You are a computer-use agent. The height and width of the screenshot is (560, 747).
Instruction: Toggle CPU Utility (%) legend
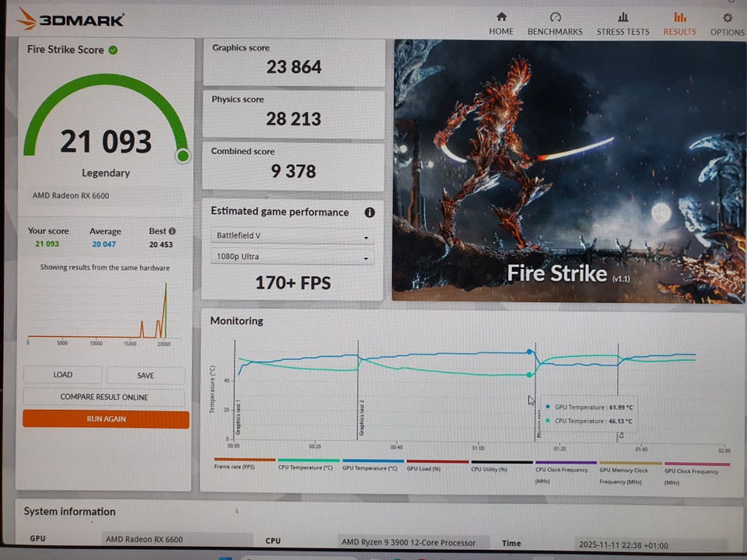(500, 466)
